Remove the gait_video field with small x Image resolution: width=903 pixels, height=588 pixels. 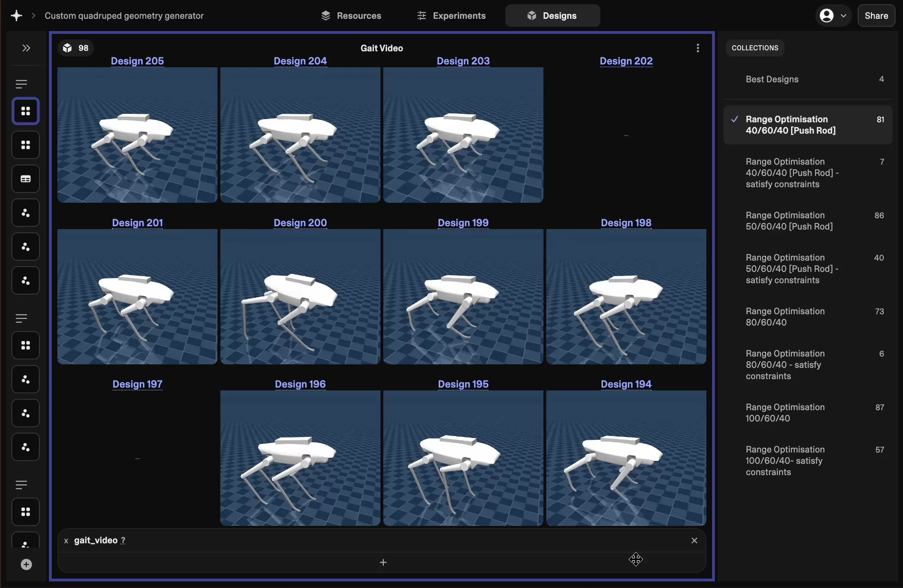(66, 541)
